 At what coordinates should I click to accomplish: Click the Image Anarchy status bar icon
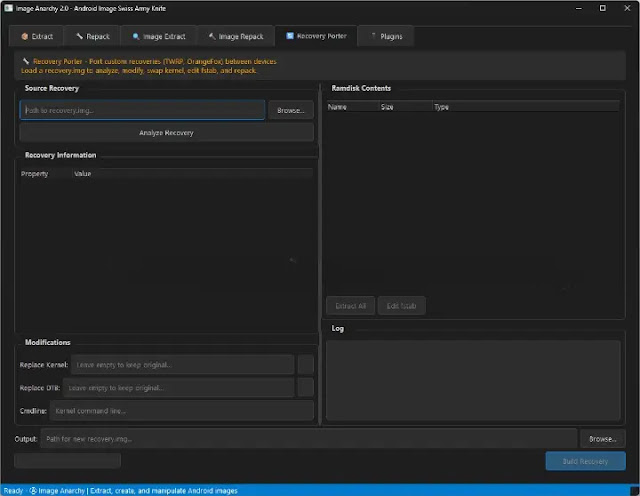point(33,490)
